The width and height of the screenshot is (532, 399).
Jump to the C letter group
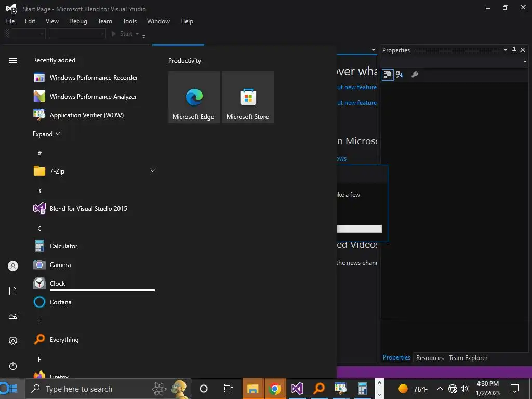tap(39, 229)
